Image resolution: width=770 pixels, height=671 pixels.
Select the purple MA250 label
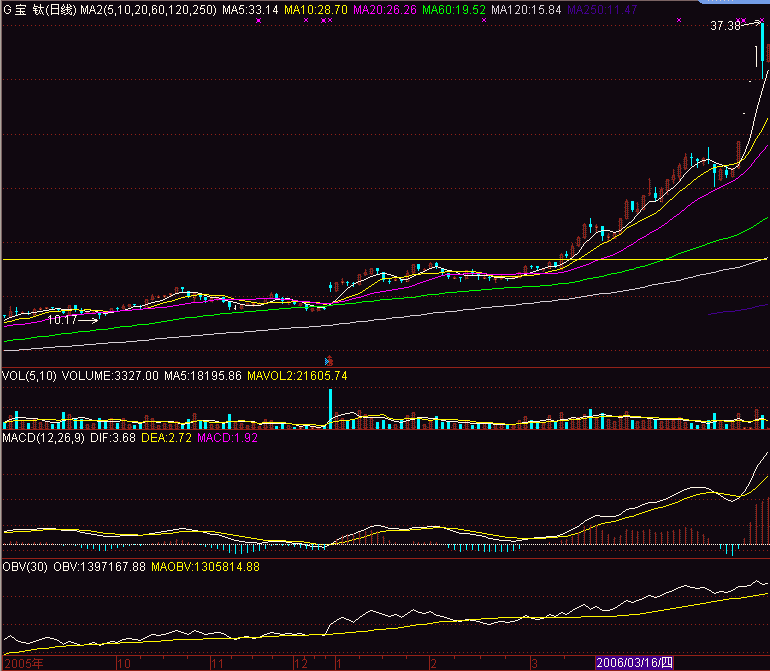pyautogui.click(x=602, y=9)
